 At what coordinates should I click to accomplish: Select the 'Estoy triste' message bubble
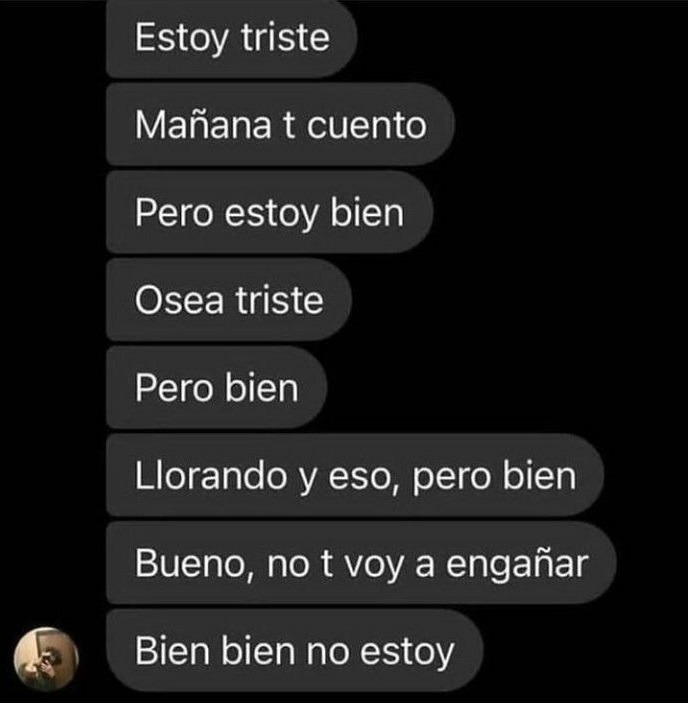tap(231, 39)
